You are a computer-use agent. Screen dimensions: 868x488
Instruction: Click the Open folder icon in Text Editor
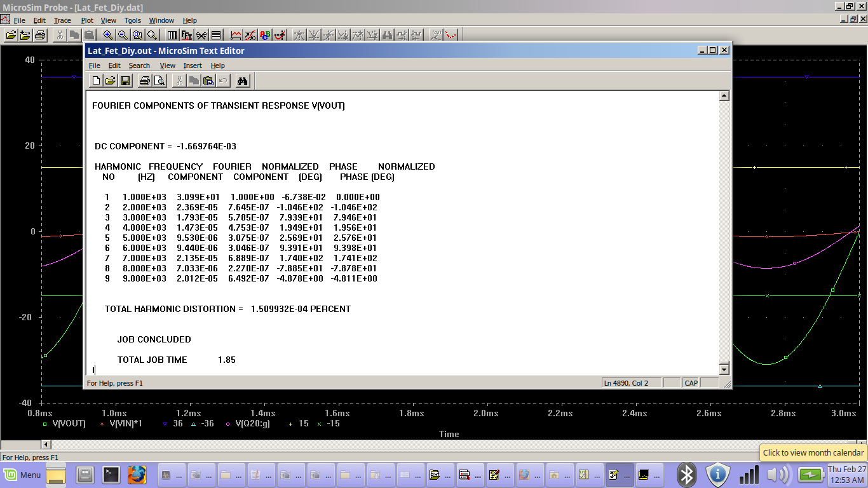(x=111, y=81)
